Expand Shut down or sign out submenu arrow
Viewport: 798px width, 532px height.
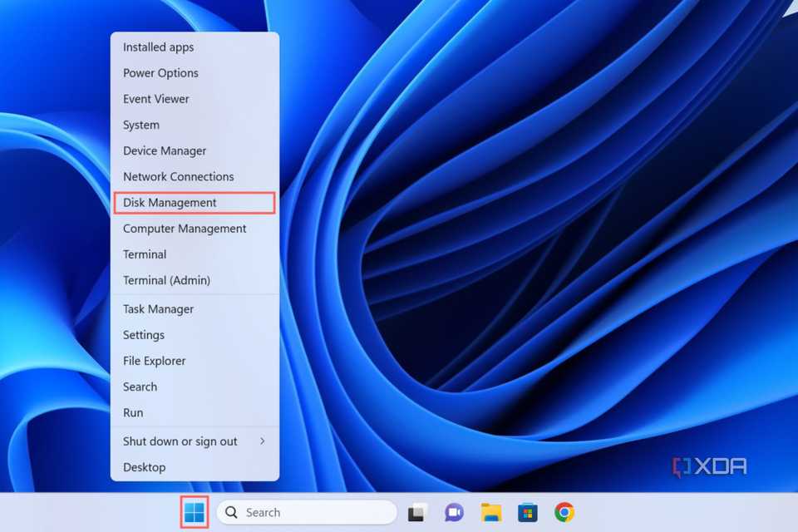tap(263, 441)
